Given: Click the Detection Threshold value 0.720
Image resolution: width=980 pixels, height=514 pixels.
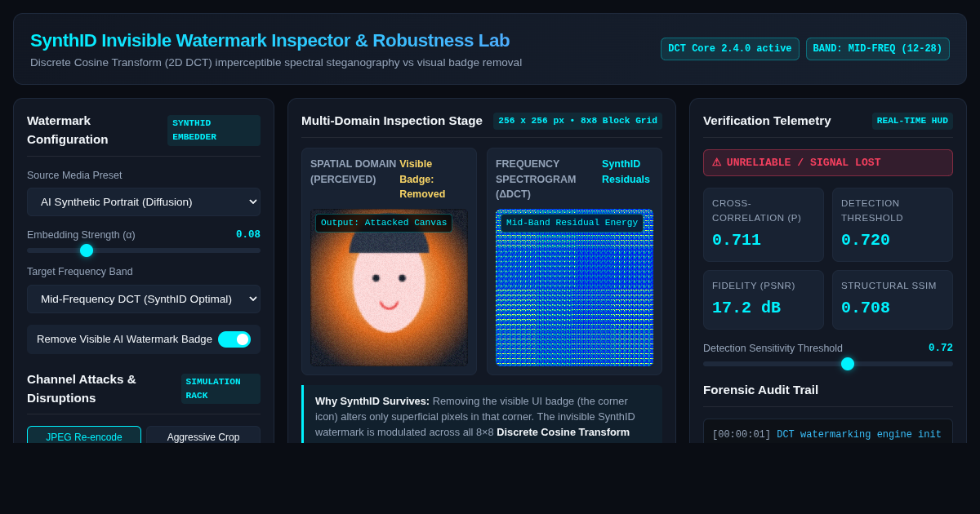Looking at the screenshot, I should click(x=866, y=240).
